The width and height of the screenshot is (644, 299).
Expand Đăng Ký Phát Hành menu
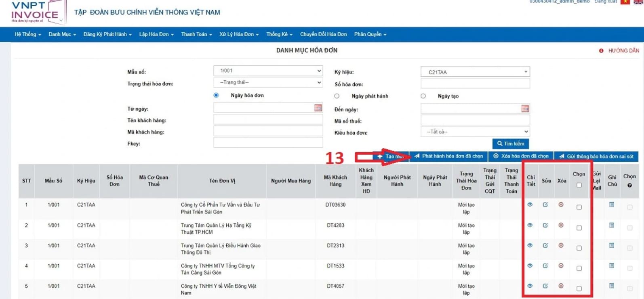(107, 34)
